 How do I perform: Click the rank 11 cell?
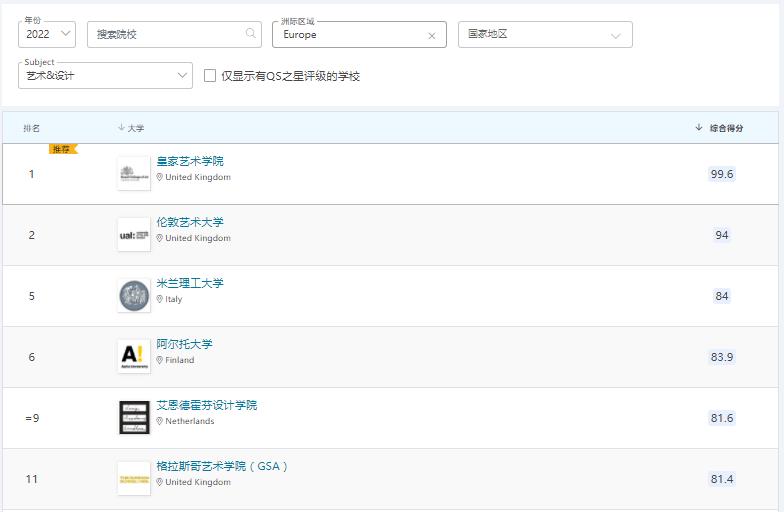[x=32, y=479]
